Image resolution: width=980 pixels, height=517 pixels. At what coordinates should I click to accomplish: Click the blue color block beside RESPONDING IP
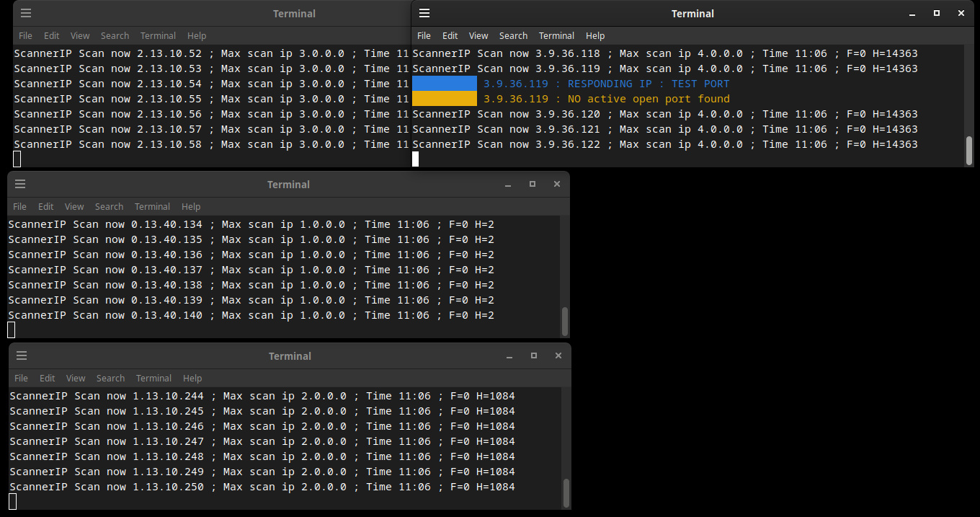[445, 84]
